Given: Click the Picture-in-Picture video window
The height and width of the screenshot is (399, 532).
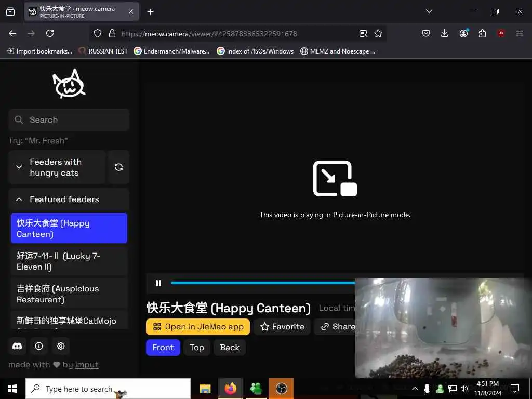Looking at the screenshot, I should 443,328.
